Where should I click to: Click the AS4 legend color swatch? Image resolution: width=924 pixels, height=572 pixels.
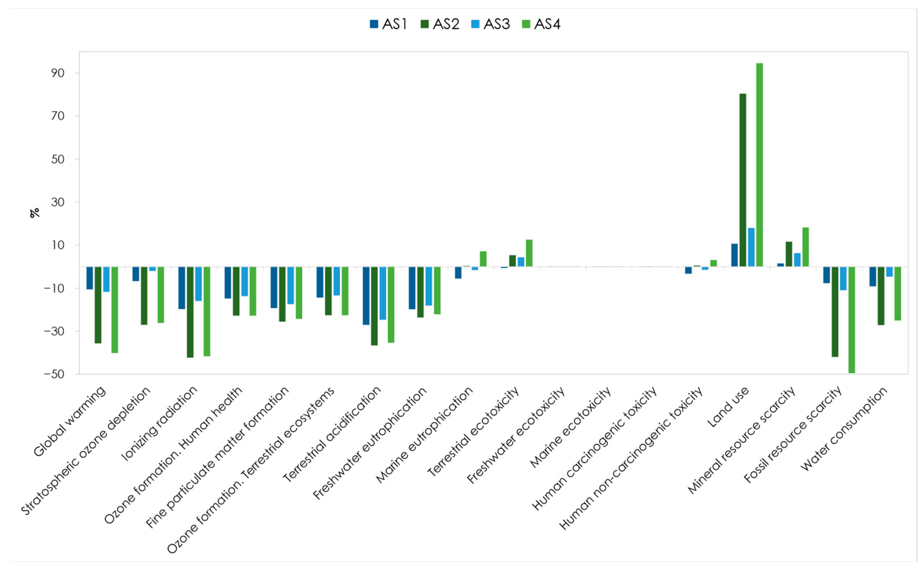[x=526, y=24]
